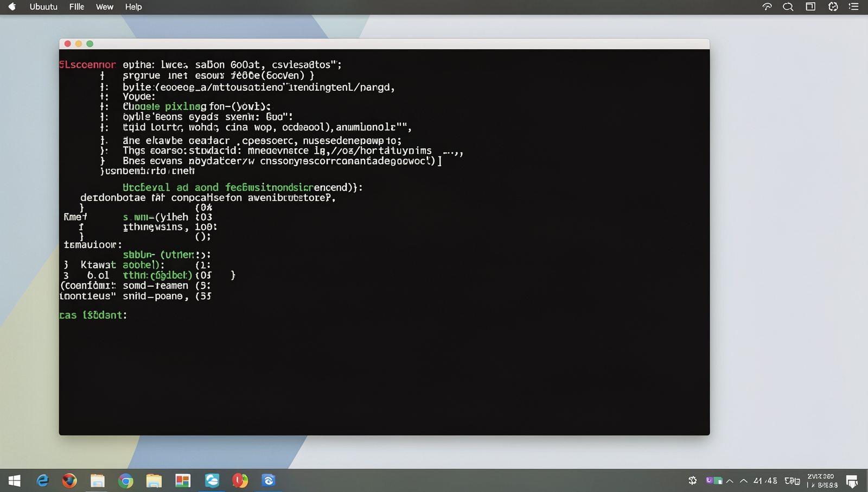Screen dimensions: 868x492
Task: Click the green 'cas lšδdant:' prompt line
Action: click(93, 315)
